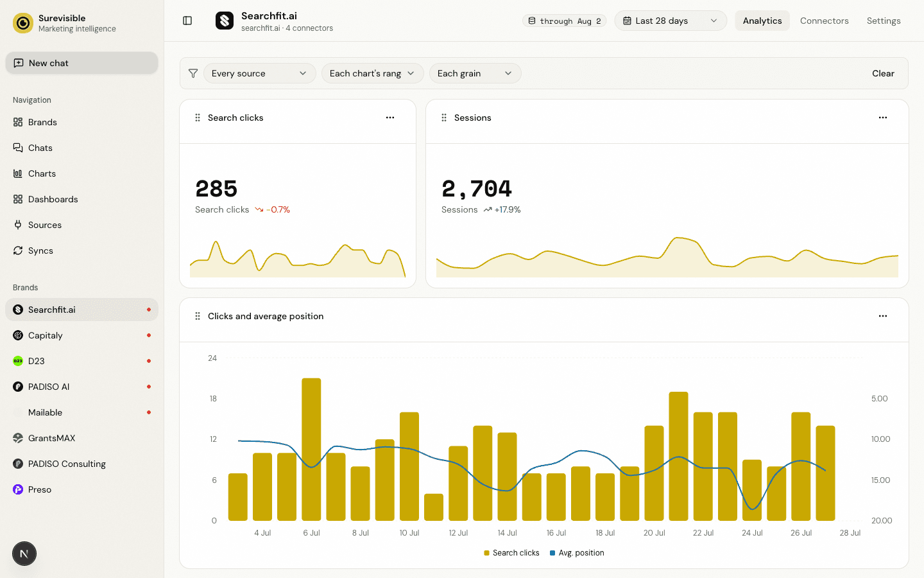Go to Dashboards in navigation
This screenshot has width=924, height=578.
(x=81, y=199)
